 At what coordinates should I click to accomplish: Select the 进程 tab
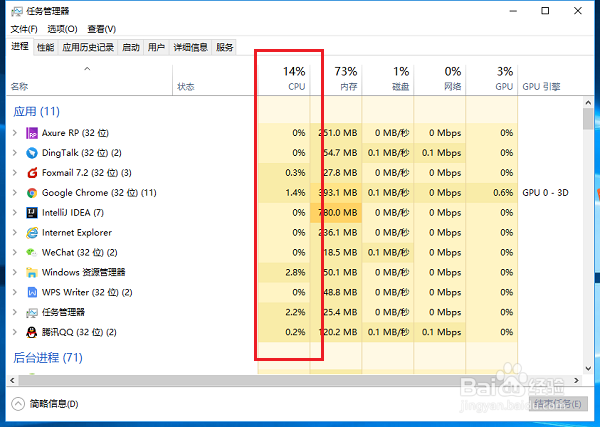[x=20, y=47]
